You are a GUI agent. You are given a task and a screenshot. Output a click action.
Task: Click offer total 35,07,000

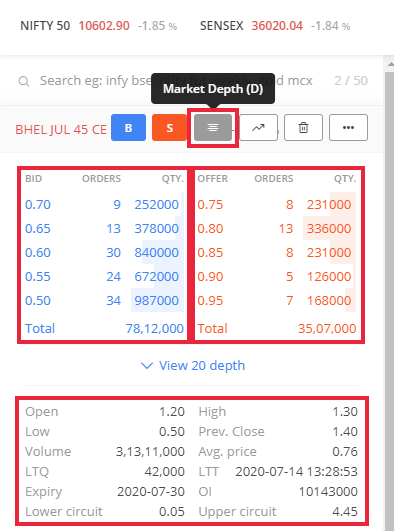[x=327, y=328]
